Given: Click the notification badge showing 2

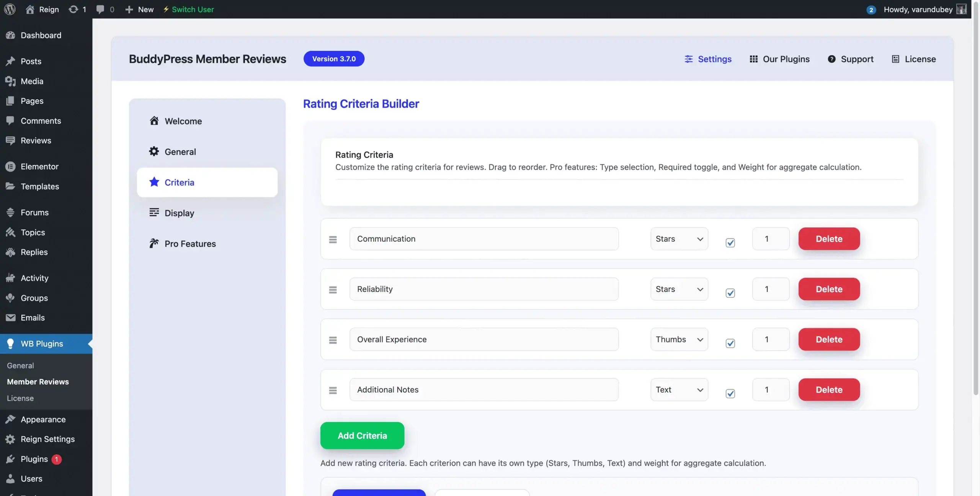Looking at the screenshot, I should (871, 10).
